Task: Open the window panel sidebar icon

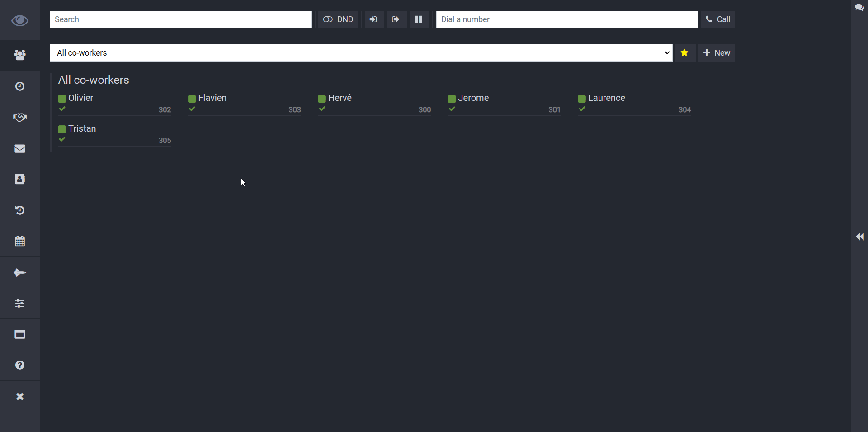Action: (x=20, y=334)
